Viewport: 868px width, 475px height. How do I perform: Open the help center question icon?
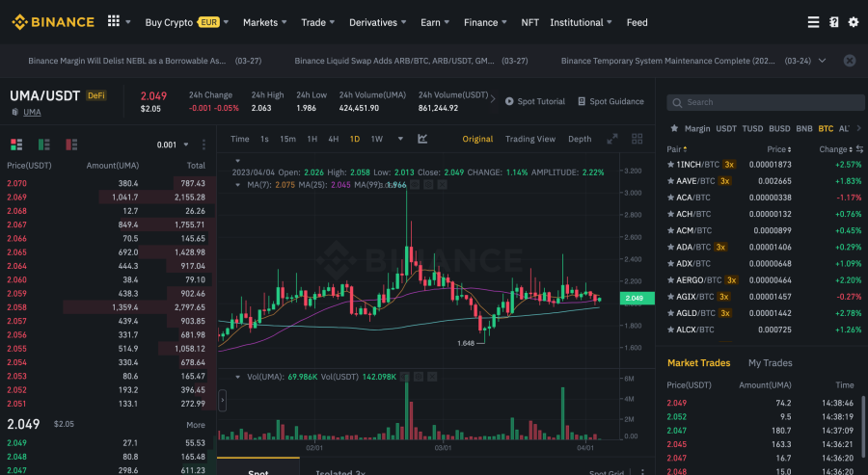[x=833, y=22]
